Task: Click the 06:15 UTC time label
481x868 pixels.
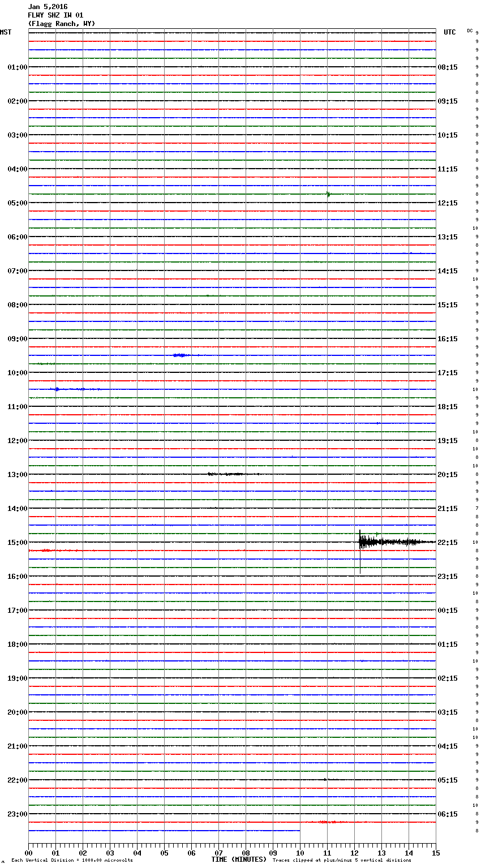Action: 448,814
